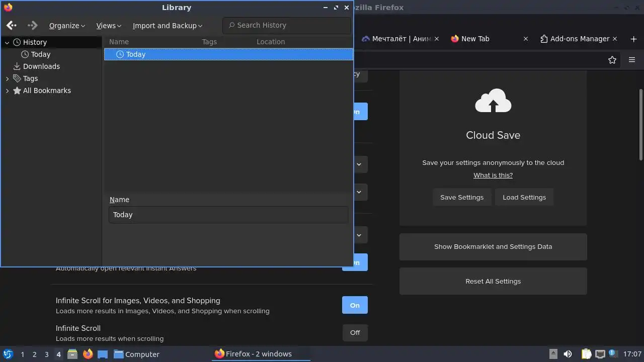Go back using Library back arrow

(12, 25)
